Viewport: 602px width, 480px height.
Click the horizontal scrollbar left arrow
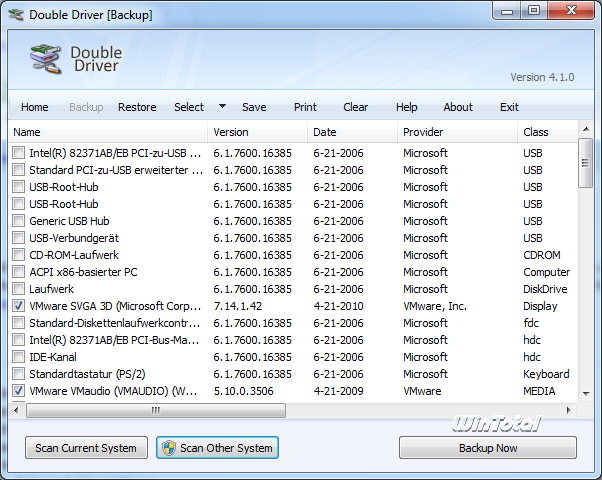click(16, 410)
